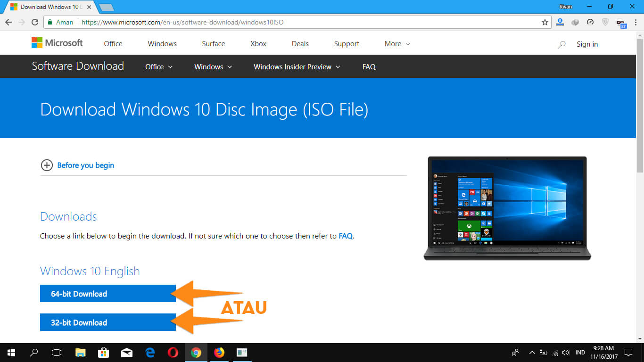Image resolution: width=644 pixels, height=362 pixels.
Task: Open FAQ in the Software Download bar
Action: pyautogui.click(x=369, y=67)
